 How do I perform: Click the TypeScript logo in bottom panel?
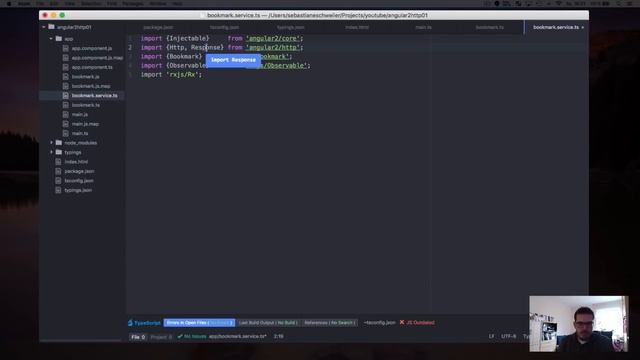click(130, 323)
